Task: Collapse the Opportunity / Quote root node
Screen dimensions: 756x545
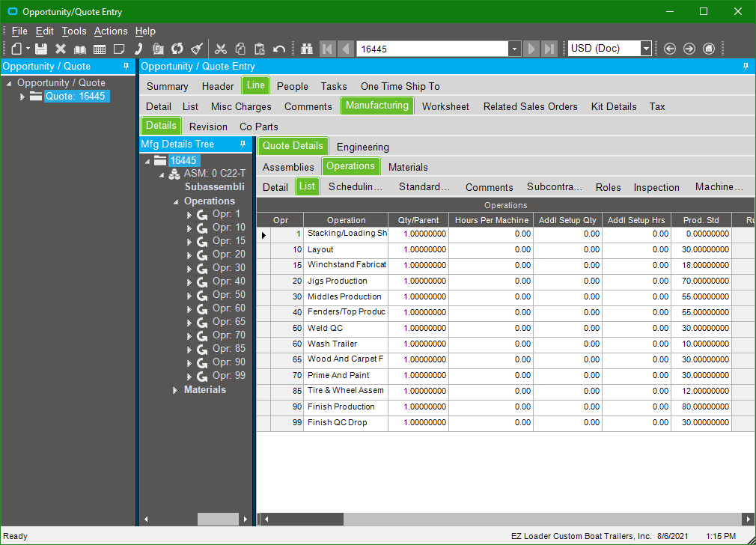Action: [x=9, y=83]
